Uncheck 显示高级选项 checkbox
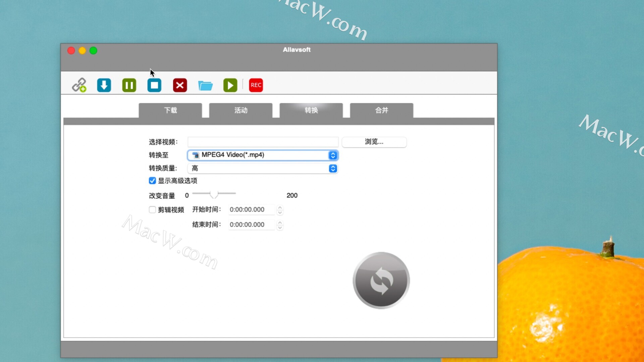Image resolution: width=644 pixels, height=362 pixels. tap(152, 181)
